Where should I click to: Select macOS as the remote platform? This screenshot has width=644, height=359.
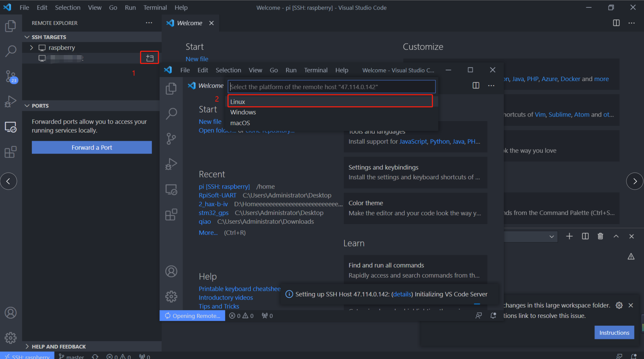click(x=332, y=123)
